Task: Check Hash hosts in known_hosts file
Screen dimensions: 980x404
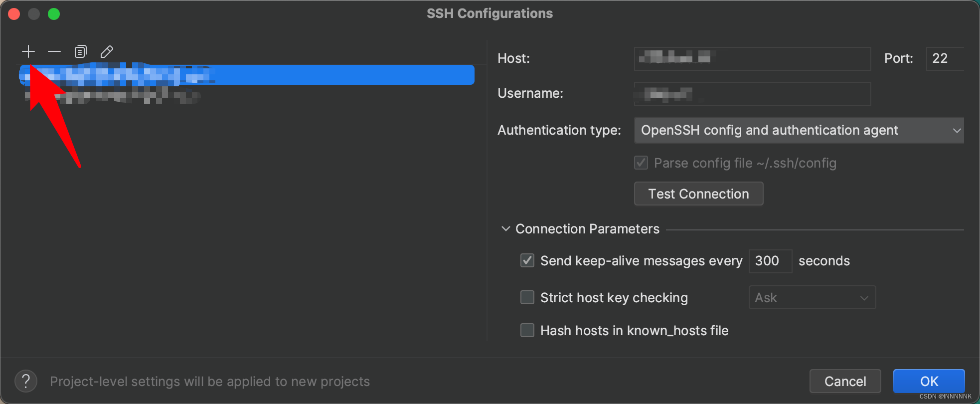Action: tap(527, 330)
